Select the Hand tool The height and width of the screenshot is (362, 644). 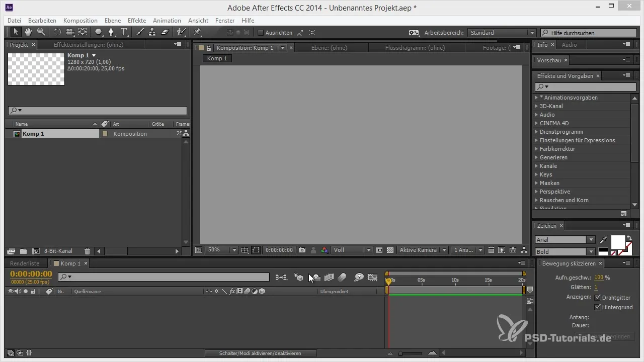[28, 32]
